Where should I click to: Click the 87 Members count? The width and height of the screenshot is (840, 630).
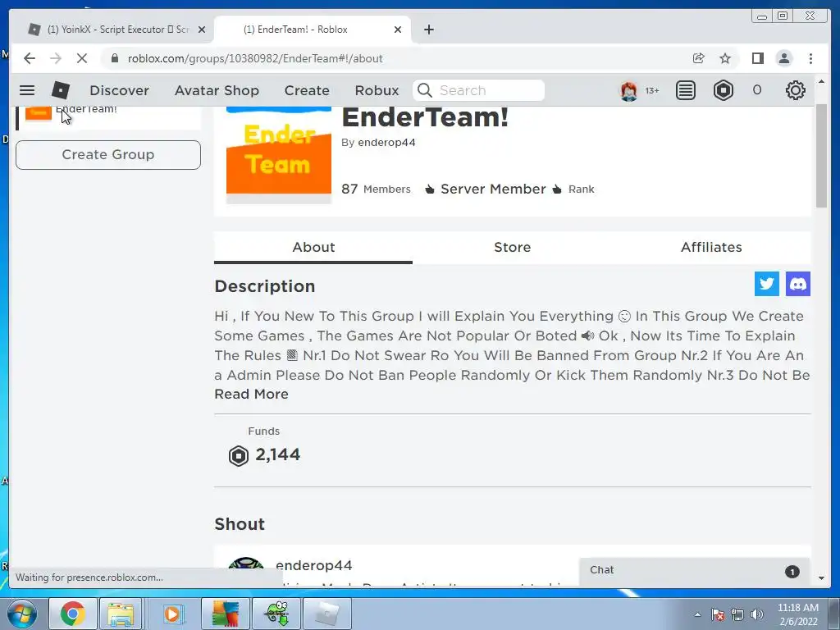tap(376, 189)
